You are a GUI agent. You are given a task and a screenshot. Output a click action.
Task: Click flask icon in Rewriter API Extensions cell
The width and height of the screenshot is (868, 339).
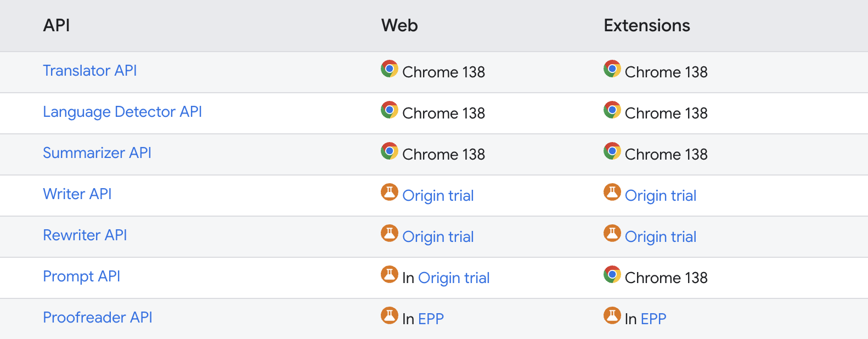pyautogui.click(x=612, y=233)
